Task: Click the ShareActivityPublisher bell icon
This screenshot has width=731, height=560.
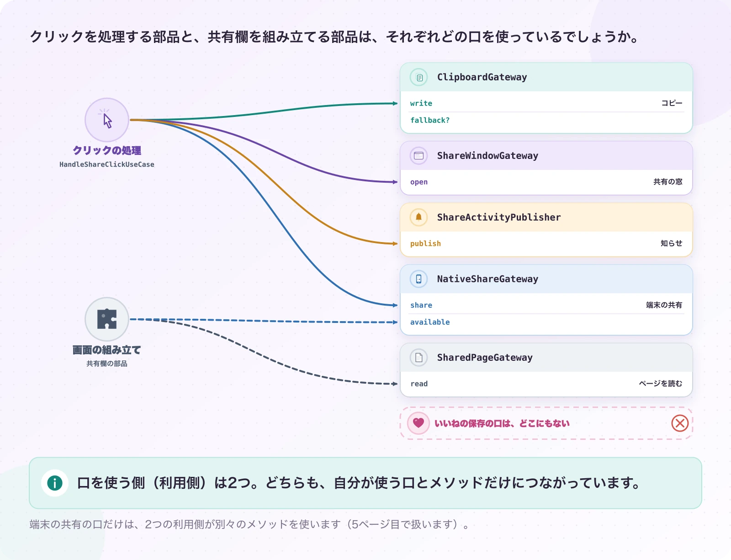Action: [419, 217]
